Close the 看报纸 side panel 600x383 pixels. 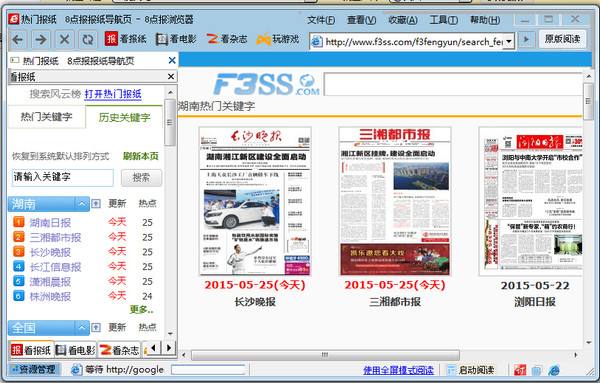[171, 77]
